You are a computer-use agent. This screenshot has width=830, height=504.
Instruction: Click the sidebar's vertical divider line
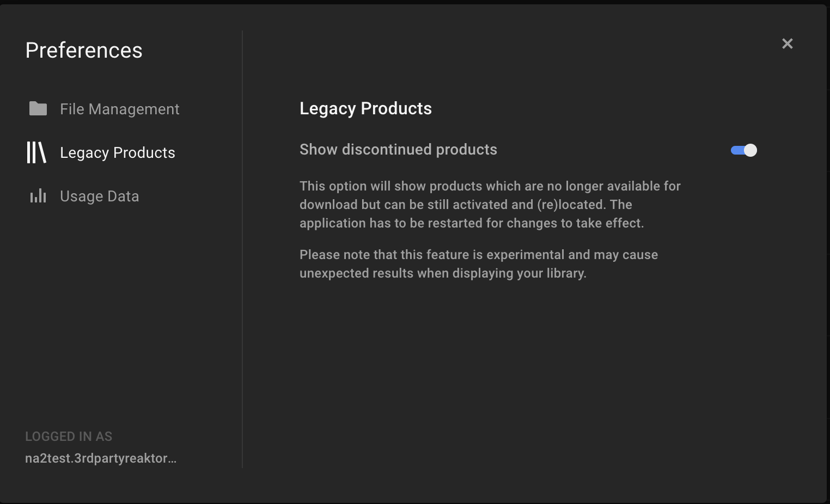pos(242,249)
